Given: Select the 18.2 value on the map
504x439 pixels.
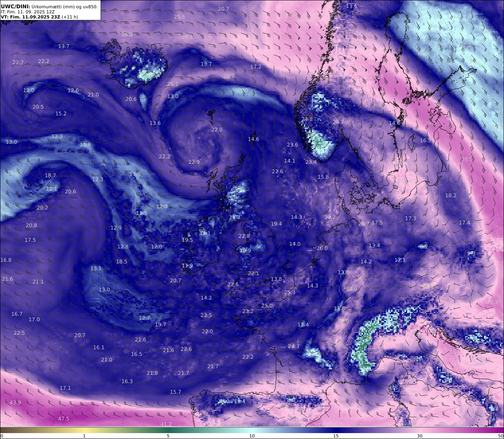Looking at the screenshot, I should (451, 195).
